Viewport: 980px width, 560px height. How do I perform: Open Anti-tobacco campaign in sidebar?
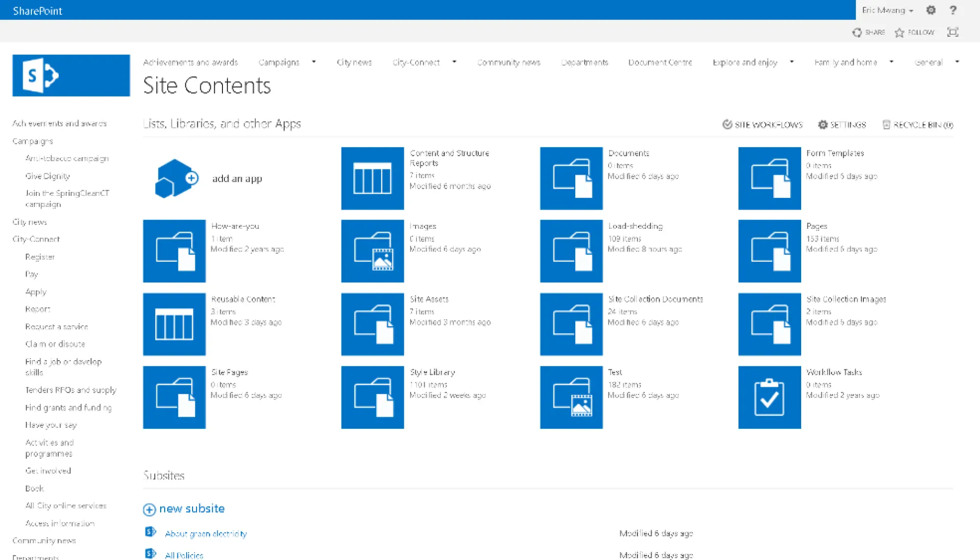click(x=67, y=158)
